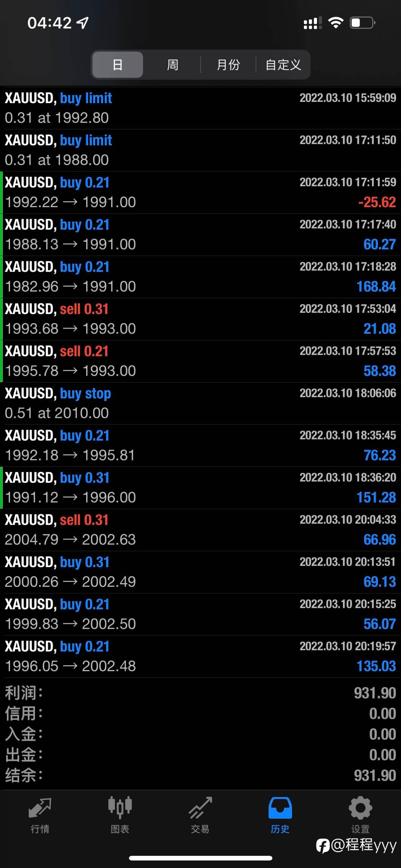The height and width of the screenshot is (868, 401).
Task: Open buy 0.31 trade 2000.26 → 2002.49
Action: (200, 572)
